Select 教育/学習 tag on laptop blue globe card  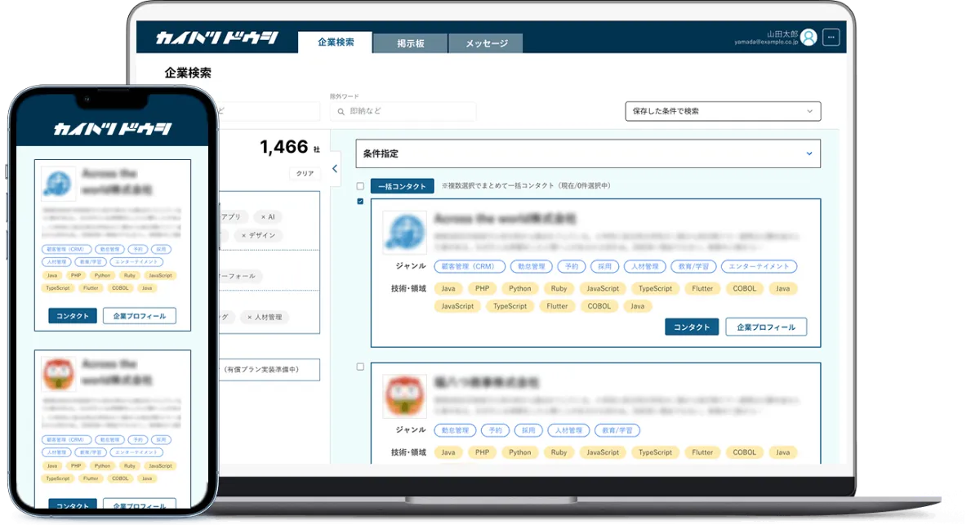point(693,266)
